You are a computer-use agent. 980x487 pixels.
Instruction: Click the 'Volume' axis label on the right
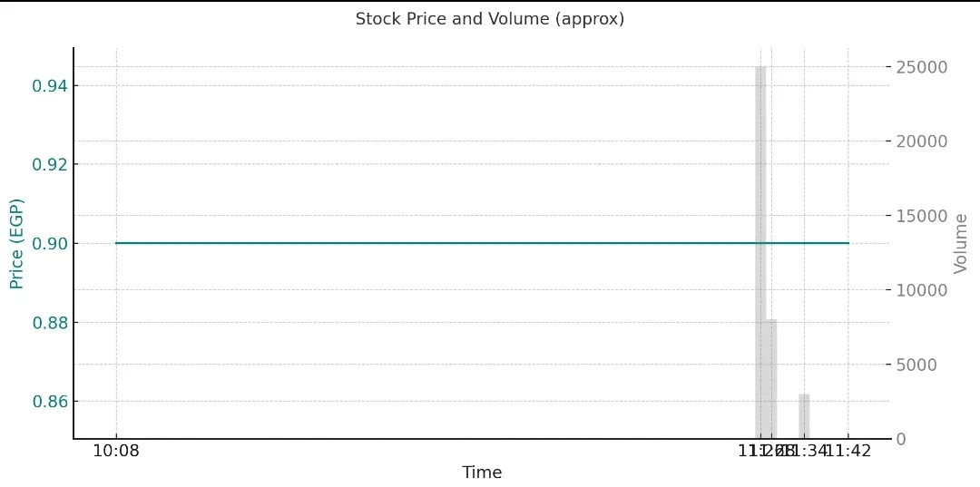click(961, 243)
